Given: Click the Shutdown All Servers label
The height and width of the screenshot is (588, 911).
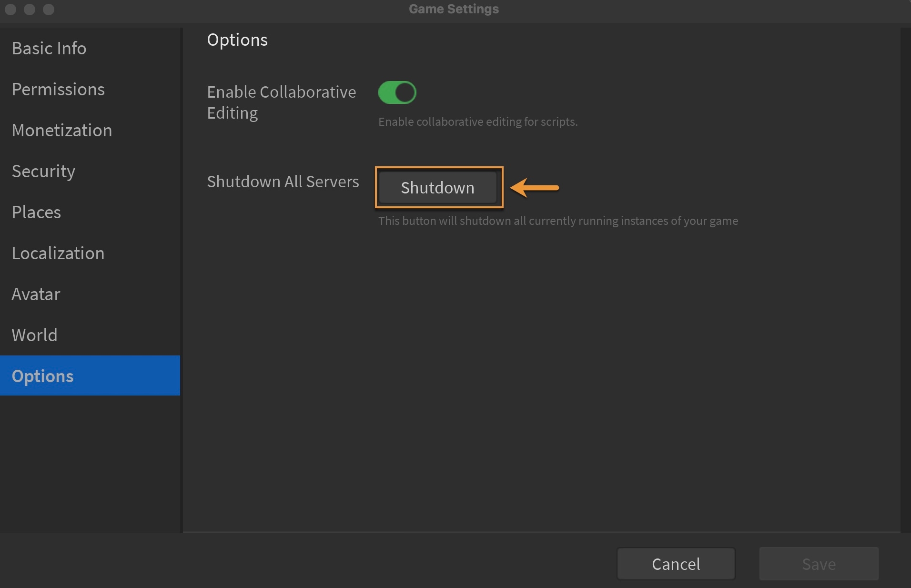Looking at the screenshot, I should 283,182.
